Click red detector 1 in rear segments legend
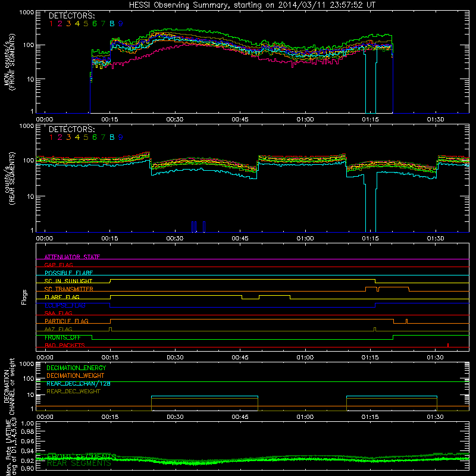The image size is (476, 476). (x=51, y=137)
